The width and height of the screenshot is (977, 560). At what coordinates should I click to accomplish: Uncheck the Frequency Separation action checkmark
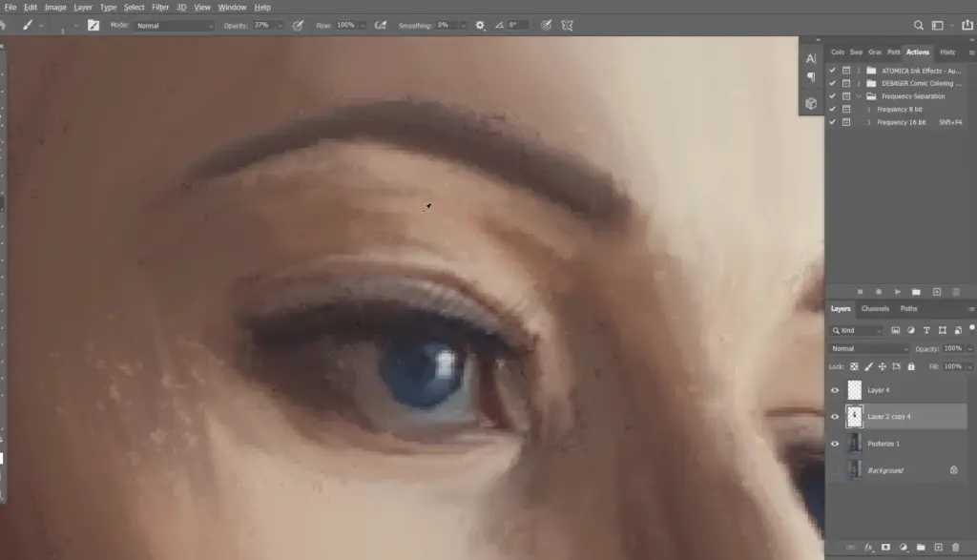click(x=833, y=95)
